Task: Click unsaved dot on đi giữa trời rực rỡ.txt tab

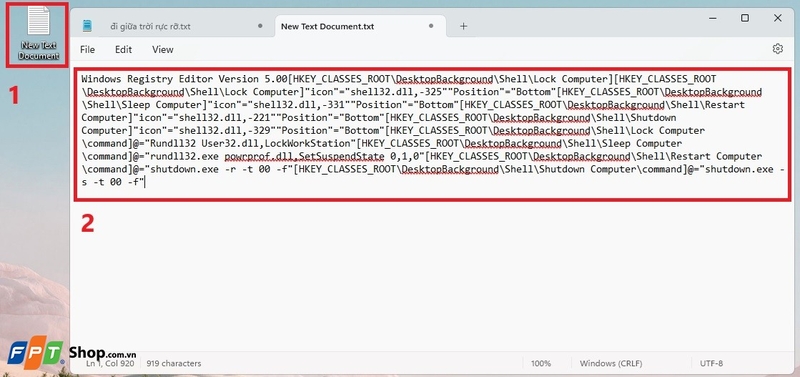Action: 260,26
